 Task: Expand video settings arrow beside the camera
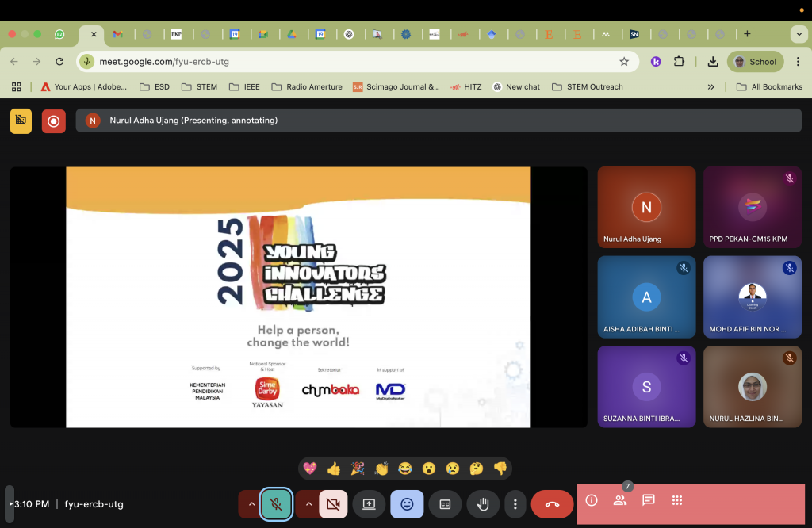click(308, 504)
